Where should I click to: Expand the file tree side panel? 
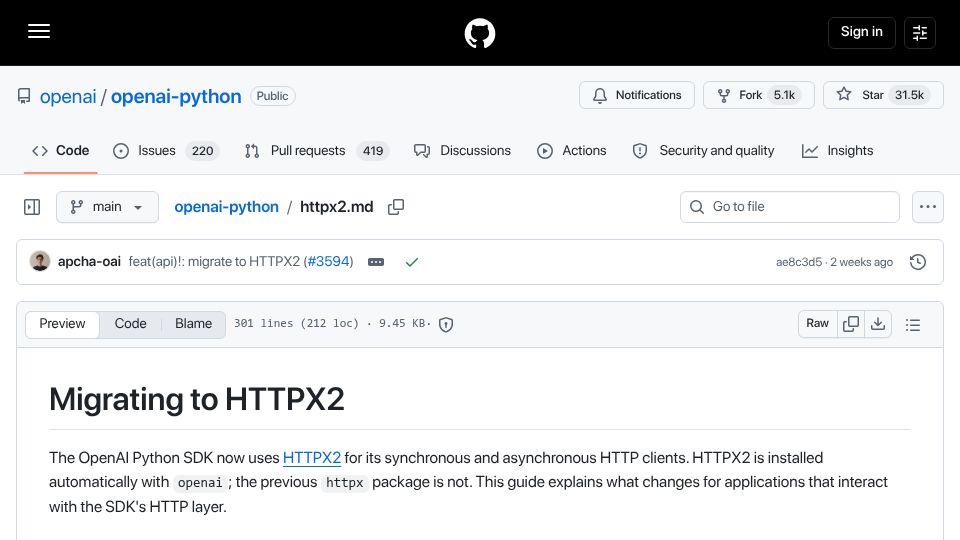tap(32, 207)
